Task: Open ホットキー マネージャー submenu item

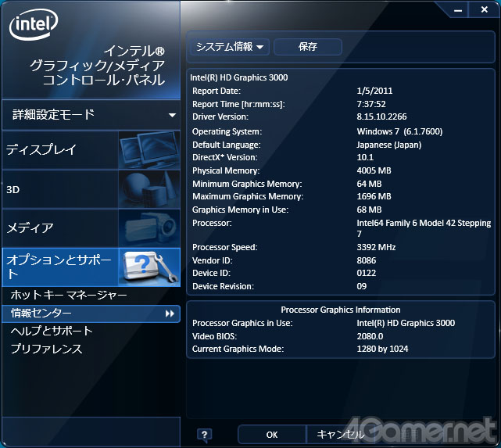Action: (69, 295)
